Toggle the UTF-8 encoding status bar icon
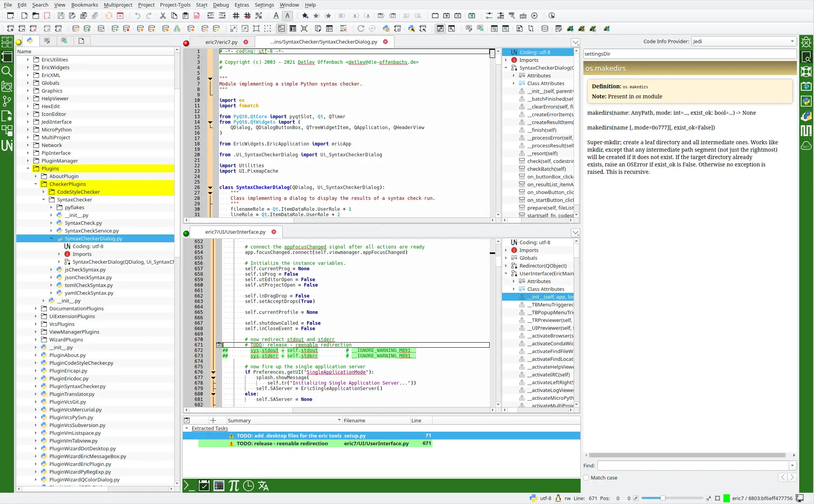The width and height of the screenshot is (814, 504). point(545,498)
